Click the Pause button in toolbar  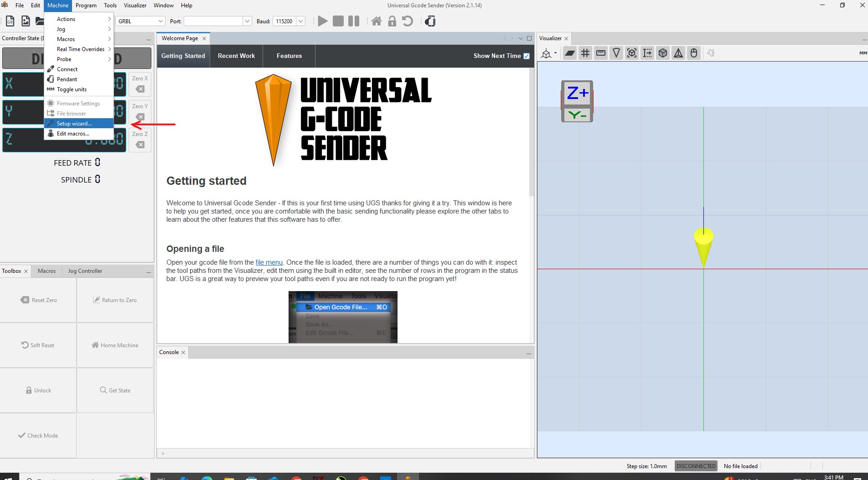click(354, 21)
